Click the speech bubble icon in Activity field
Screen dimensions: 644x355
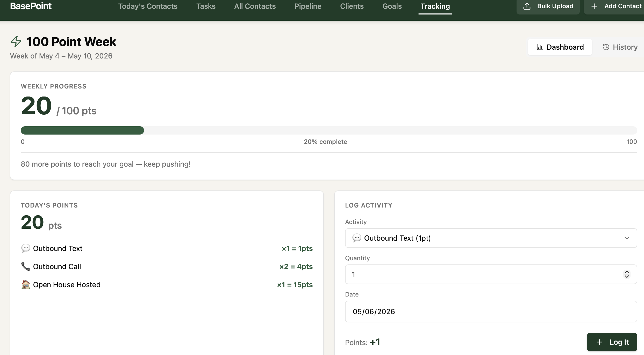(x=357, y=238)
